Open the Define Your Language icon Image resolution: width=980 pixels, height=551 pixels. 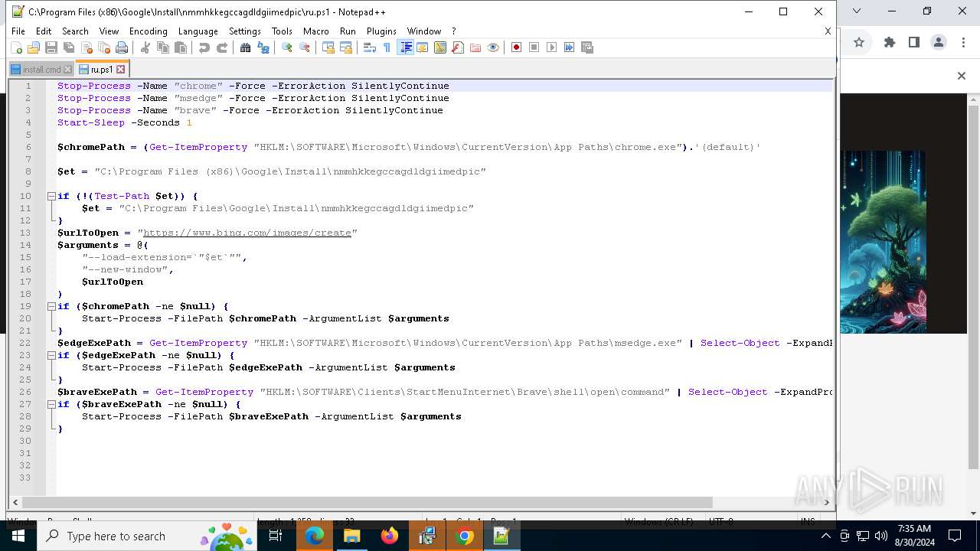click(x=423, y=47)
